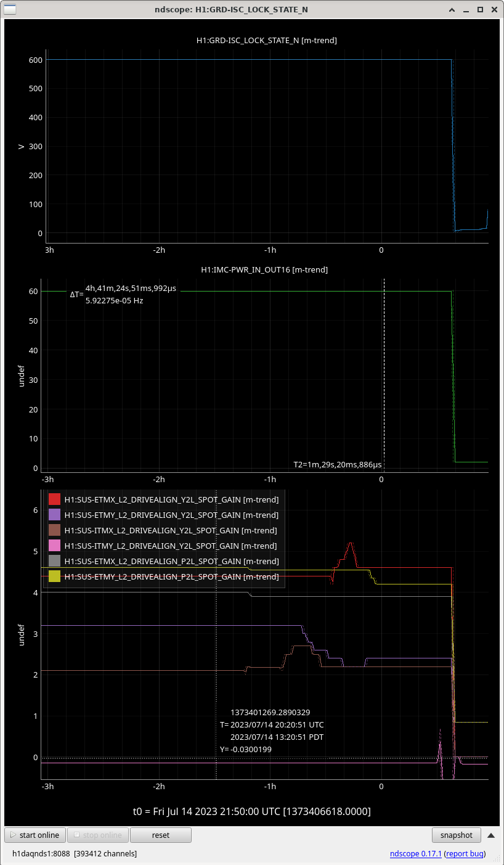This screenshot has width=504, height=865.
Task: Reset the plot view
Action: tap(160, 835)
